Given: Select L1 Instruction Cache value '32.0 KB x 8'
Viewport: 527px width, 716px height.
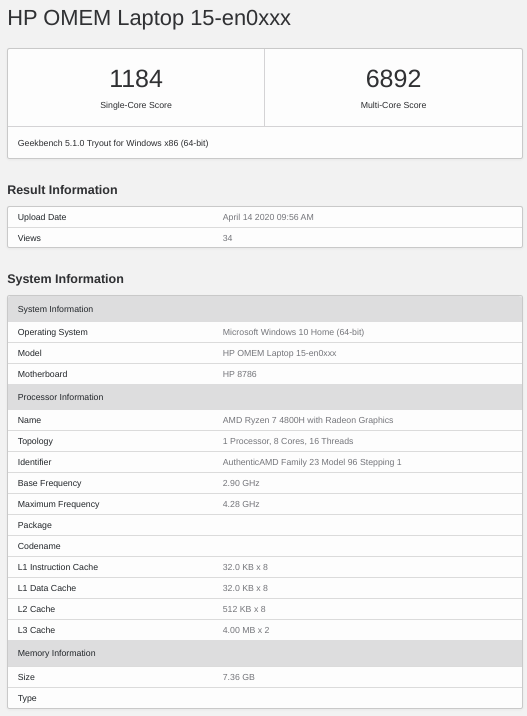Looking at the screenshot, I should 245,567.
